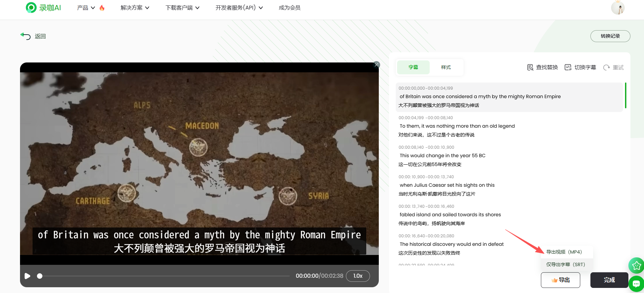Viewport: 644px width, 293px height.
Task: Click timestamp 00:00:10,900-00:00:13,740
Action: coord(426,177)
